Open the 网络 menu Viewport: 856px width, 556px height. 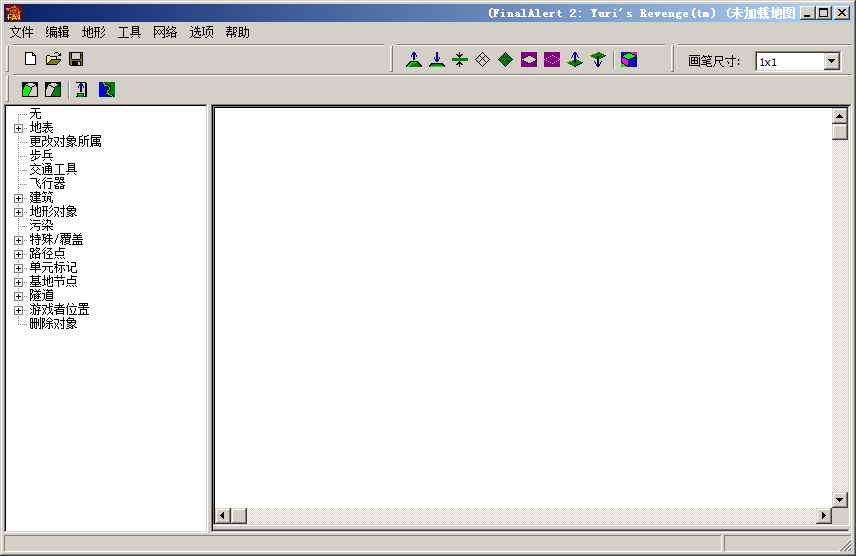pyautogui.click(x=165, y=32)
